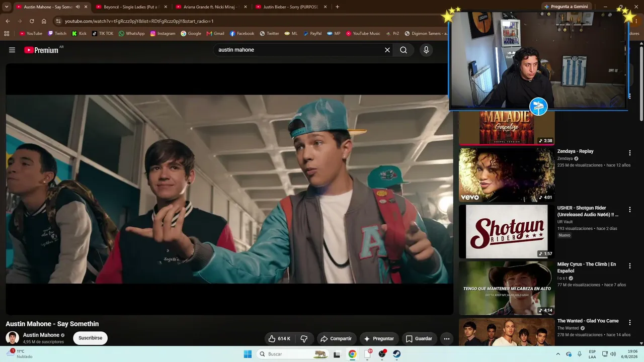Close the Justin Bieber - Sorry tab

[326, 7]
